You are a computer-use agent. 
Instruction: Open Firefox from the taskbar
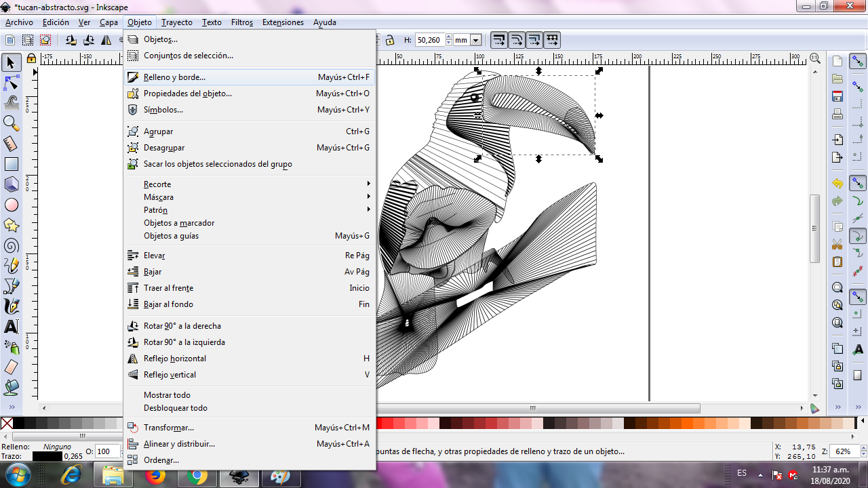click(x=155, y=476)
